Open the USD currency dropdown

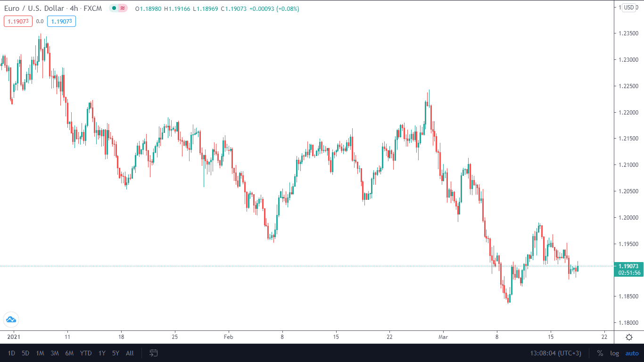point(629,7)
